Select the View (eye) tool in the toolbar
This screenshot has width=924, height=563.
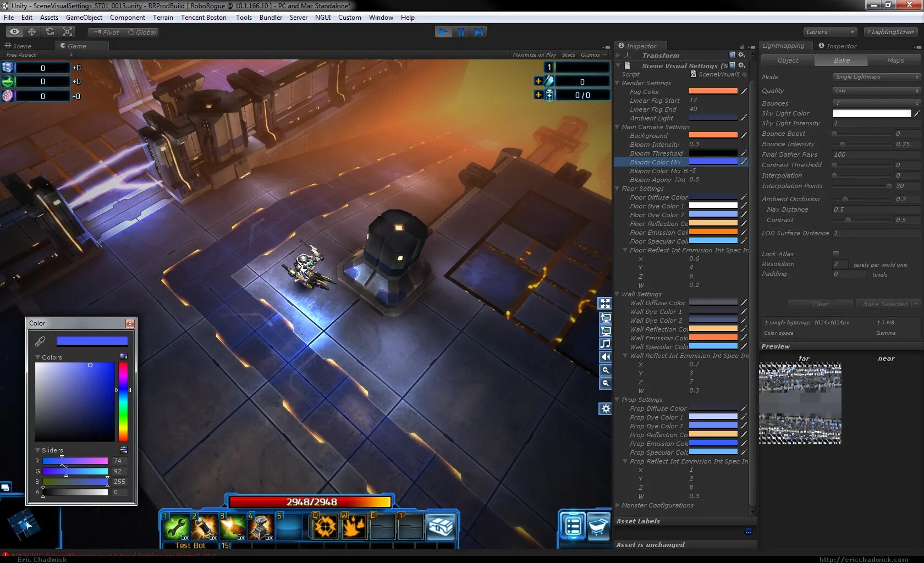coord(14,32)
